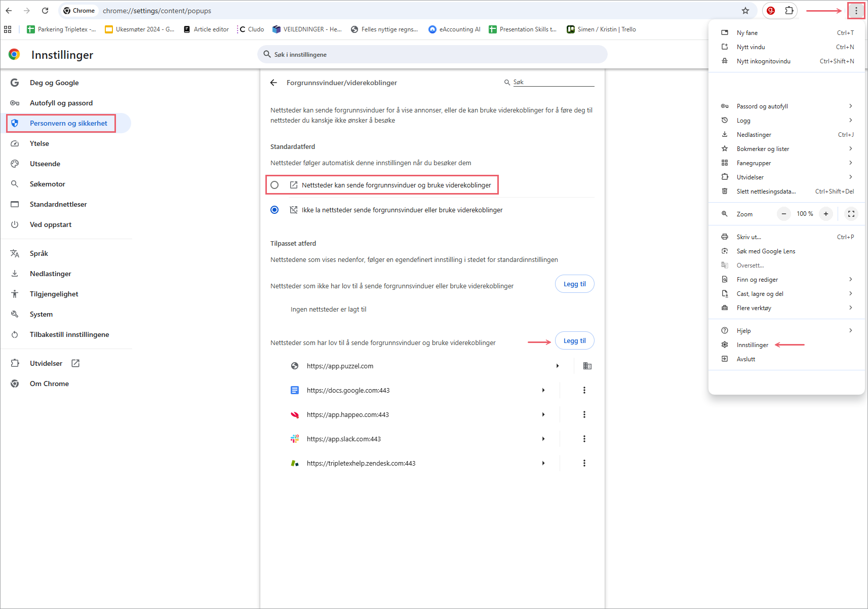Click the back arrow beside Forgrunnsvinduer/viderekoblinger
Screen dimensions: 868x609
273,83
